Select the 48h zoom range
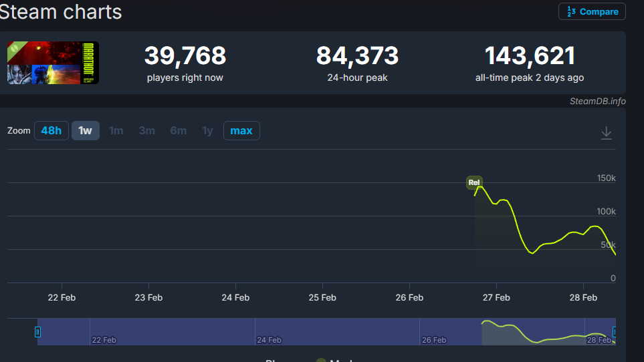Image resolution: width=644 pixels, height=362 pixels. 51,130
